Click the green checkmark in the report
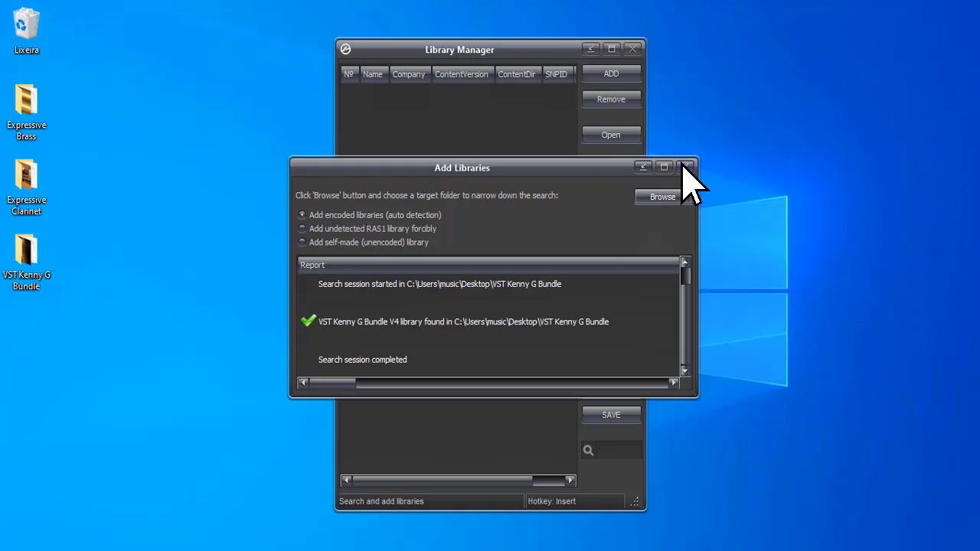The height and width of the screenshot is (551, 980). point(309,321)
